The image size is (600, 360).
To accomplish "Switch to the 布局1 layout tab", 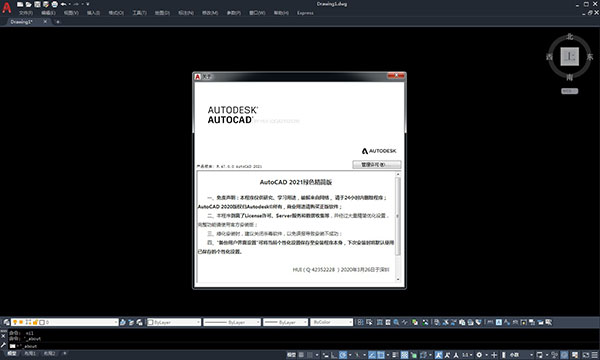I will tap(30, 353).
